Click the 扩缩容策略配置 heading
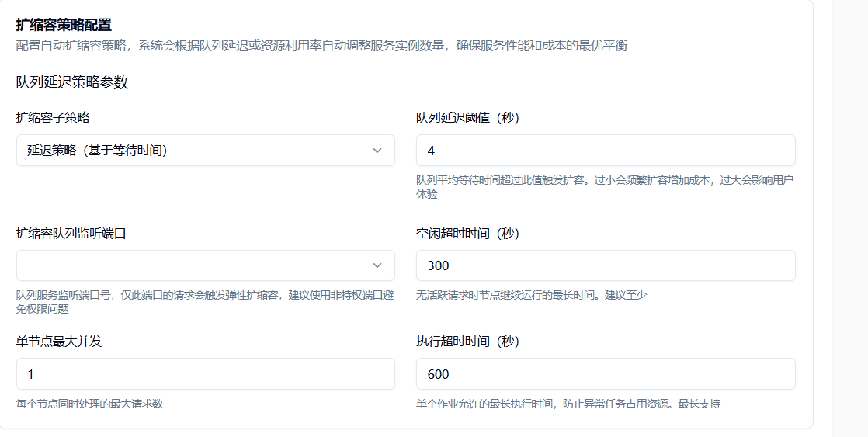This screenshot has height=437, width=868. [x=64, y=25]
